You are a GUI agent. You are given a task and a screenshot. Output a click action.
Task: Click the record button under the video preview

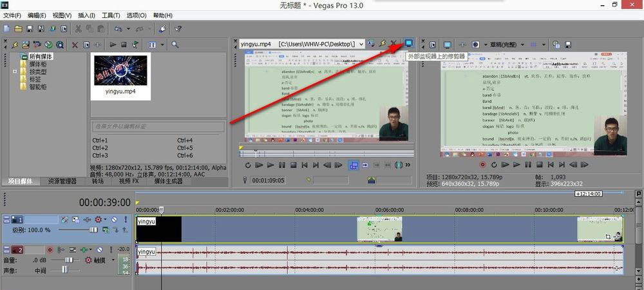coord(482,164)
